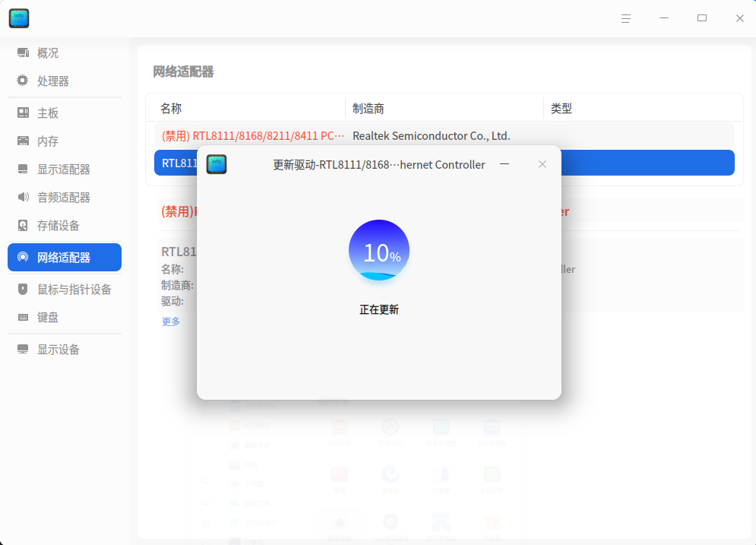This screenshot has width=756, height=545.
Task: Click the 主板 motherboard icon
Action: (x=23, y=112)
